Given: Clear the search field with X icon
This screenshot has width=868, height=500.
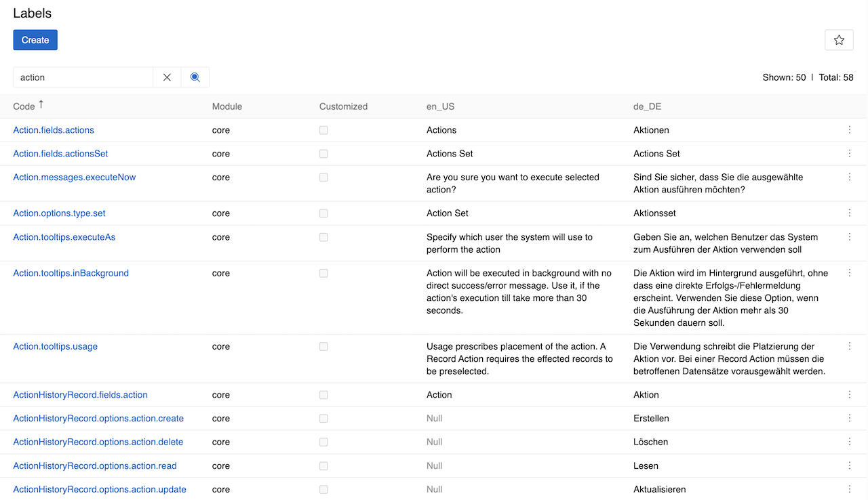Looking at the screenshot, I should point(167,77).
